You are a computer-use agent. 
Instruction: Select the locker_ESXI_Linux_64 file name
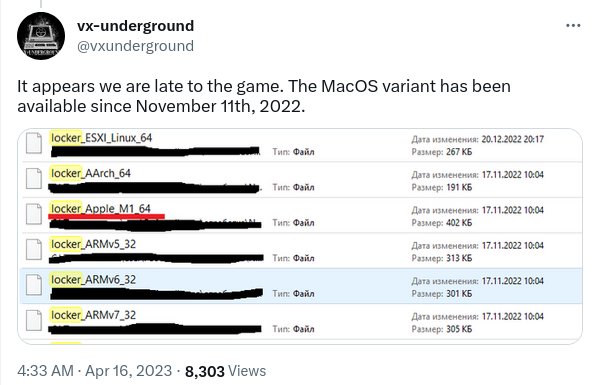pyautogui.click(x=101, y=138)
